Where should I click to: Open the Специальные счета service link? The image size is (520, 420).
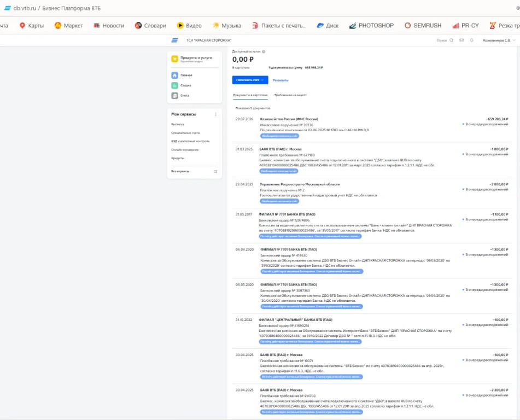click(185, 133)
